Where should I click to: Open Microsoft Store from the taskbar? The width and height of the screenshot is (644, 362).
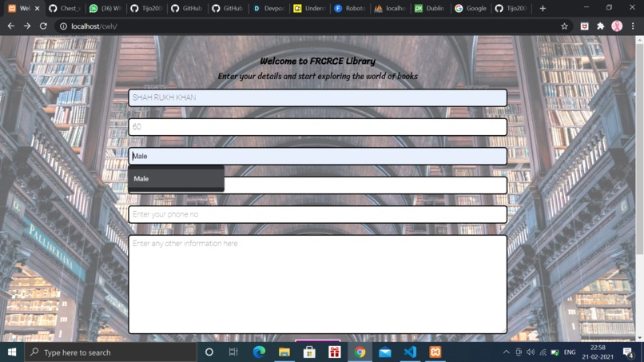(x=309, y=352)
